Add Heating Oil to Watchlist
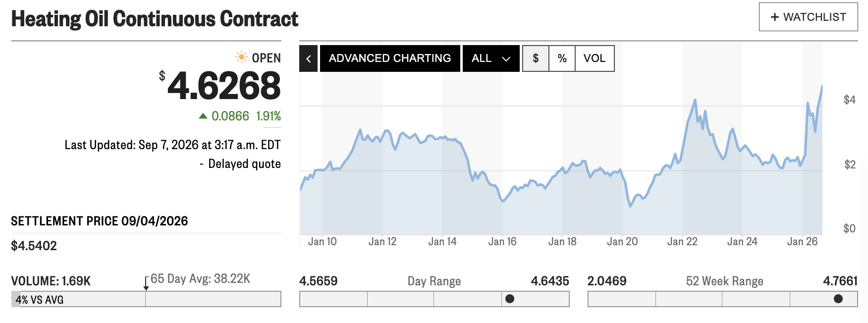The image size is (868, 323). pyautogui.click(x=808, y=17)
